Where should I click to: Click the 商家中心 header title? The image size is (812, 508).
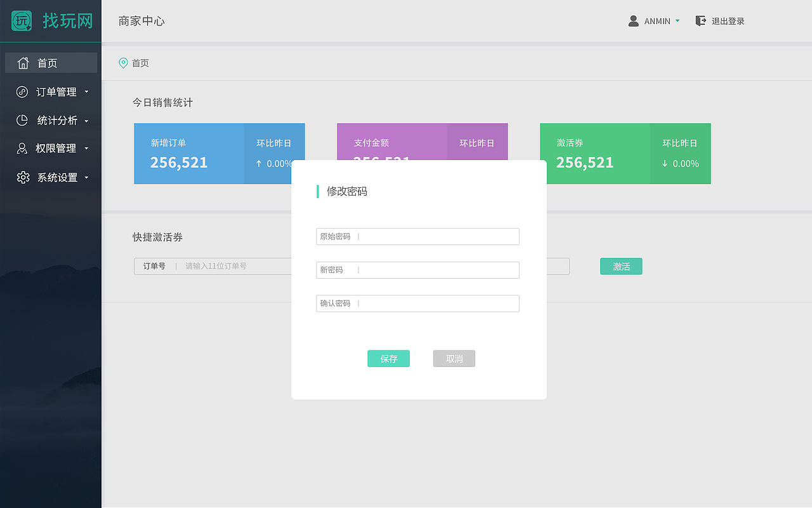click(x=141, y=21)
